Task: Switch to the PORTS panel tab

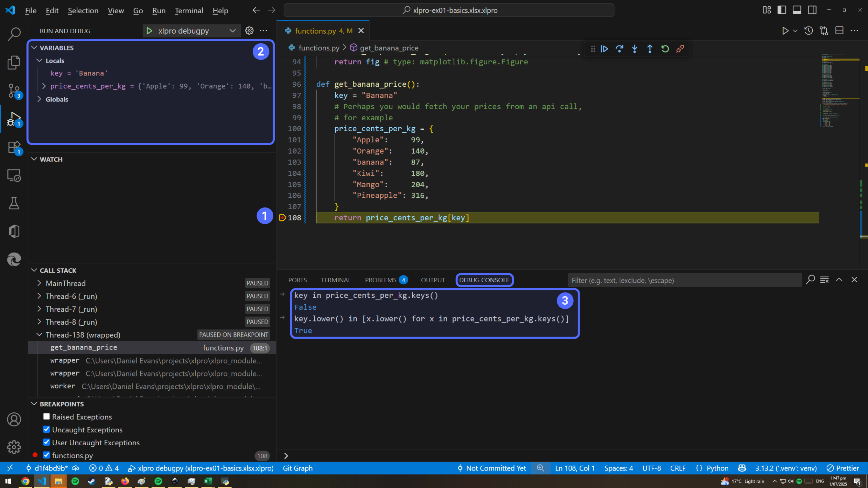Action: (x=297, y=280)
